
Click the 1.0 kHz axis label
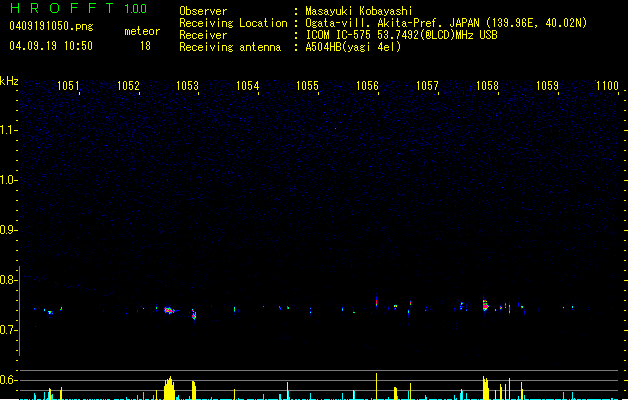pyautogui.click(x=7, y=180)
